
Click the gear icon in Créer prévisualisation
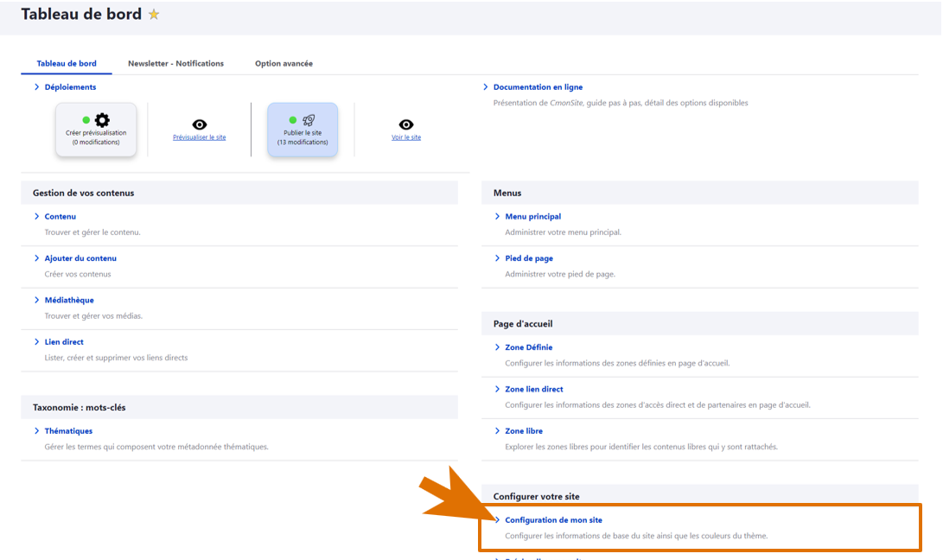point(102,120)
